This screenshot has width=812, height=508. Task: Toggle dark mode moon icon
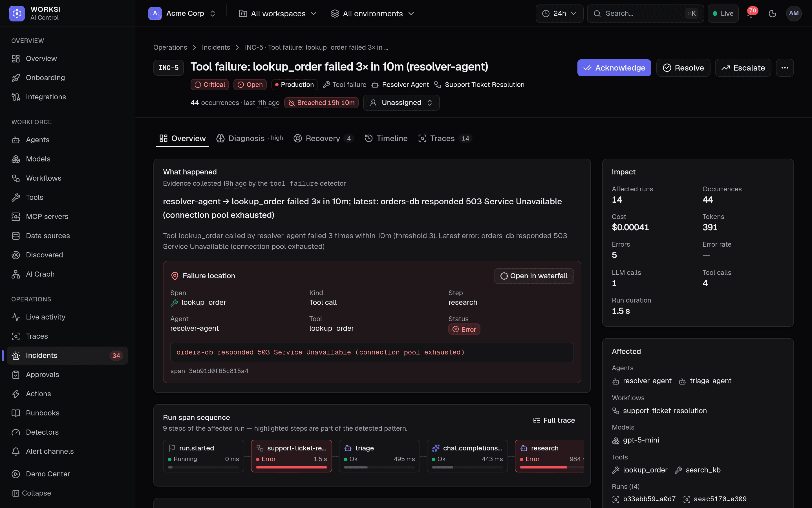click(x=773, y=14)
